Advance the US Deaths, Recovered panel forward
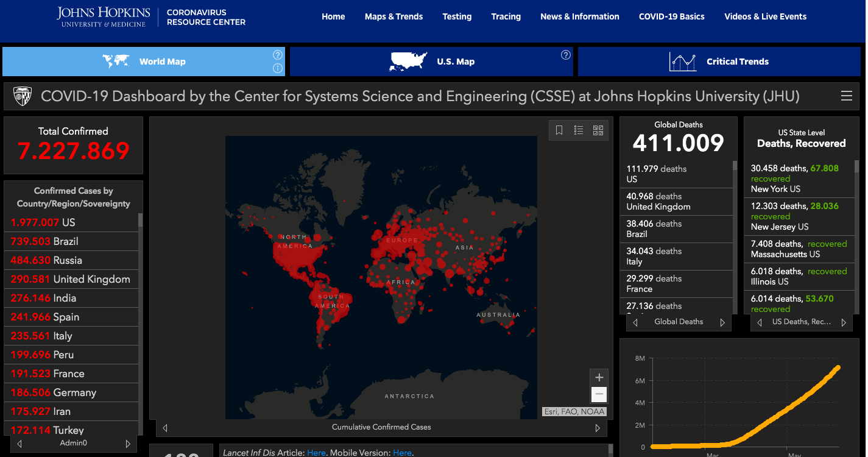This screenshot has height=457, width=868. pos(844,322)
